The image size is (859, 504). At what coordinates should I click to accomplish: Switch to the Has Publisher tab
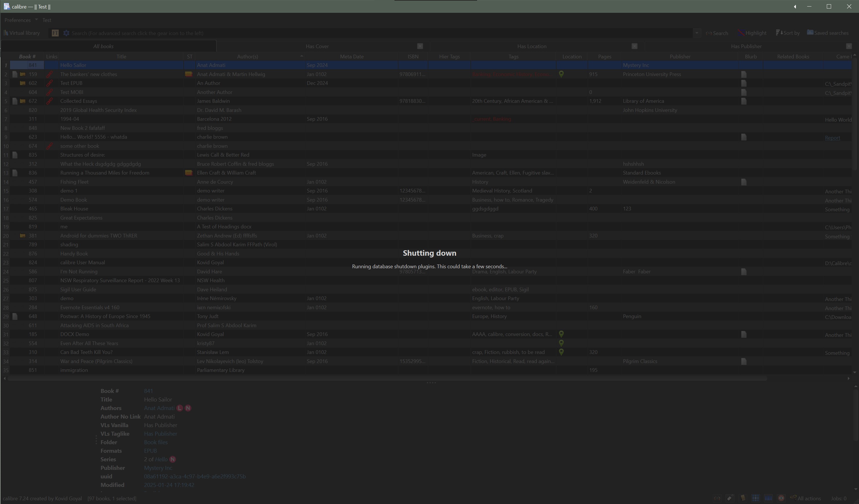pos(746,46)
